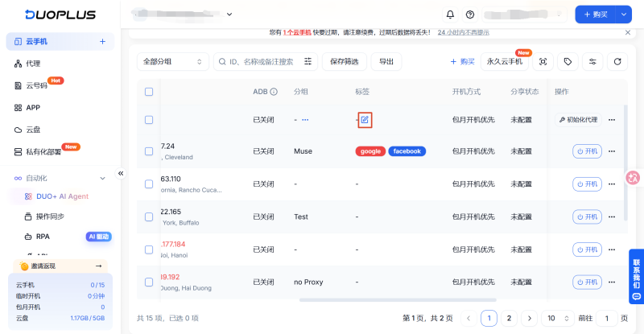Select the checkbox of the Test group row
This screenshot has width=644, height=334.
pyautogui.click(x=149, y=217)
